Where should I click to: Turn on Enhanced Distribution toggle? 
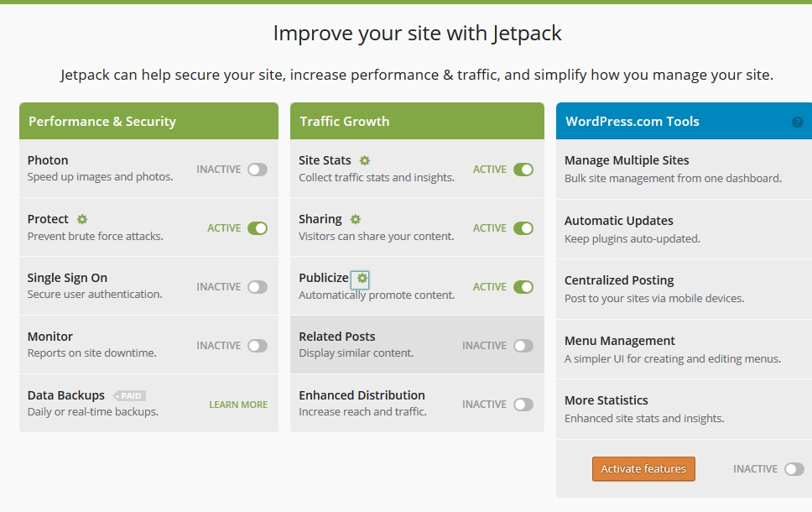click(x=523, y=405)
